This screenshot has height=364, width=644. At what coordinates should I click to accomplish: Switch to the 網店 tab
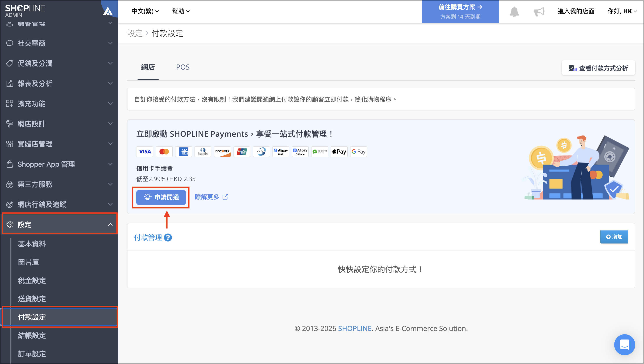(x=148, y=67)
